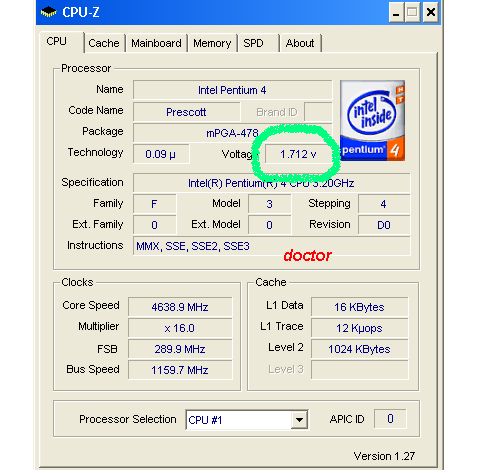
Task: Click the Core Speed value 4638.9 MHz
Action: pyautogui.click(x=180, y=307)
